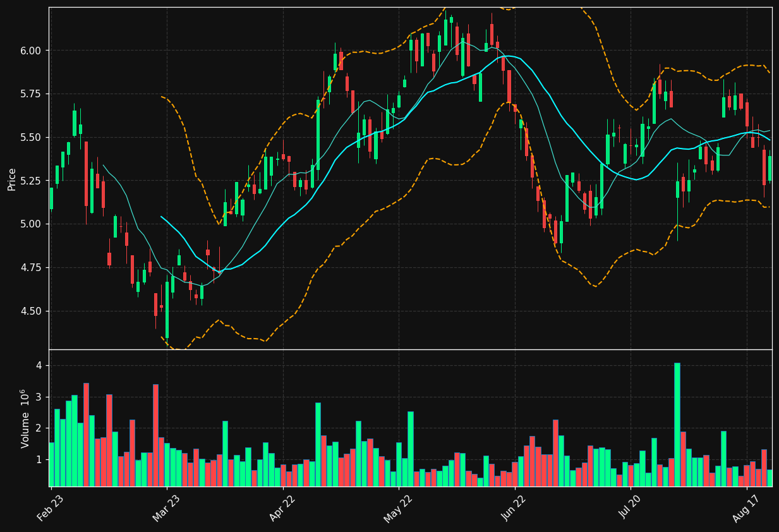Click the Feb 23 date label

51,509
